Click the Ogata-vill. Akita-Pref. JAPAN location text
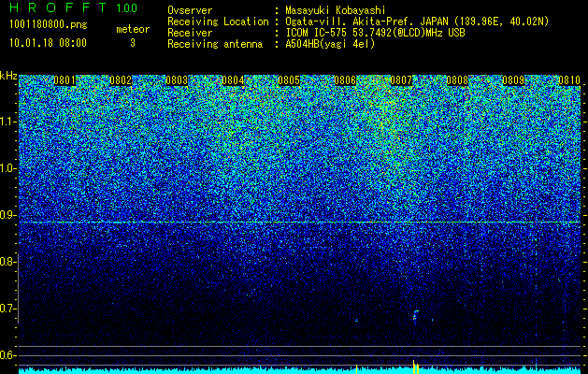Screen dimensions: 588x374 (x=417, y=22)
